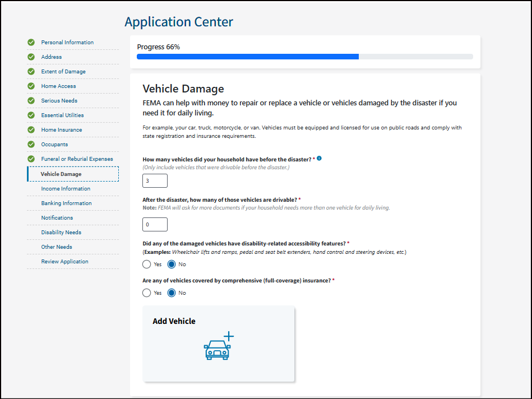Choose Yes for comprehensive insurance coverage
The width and height of the screenshot is (532, 399).
[x=147, y=293]
